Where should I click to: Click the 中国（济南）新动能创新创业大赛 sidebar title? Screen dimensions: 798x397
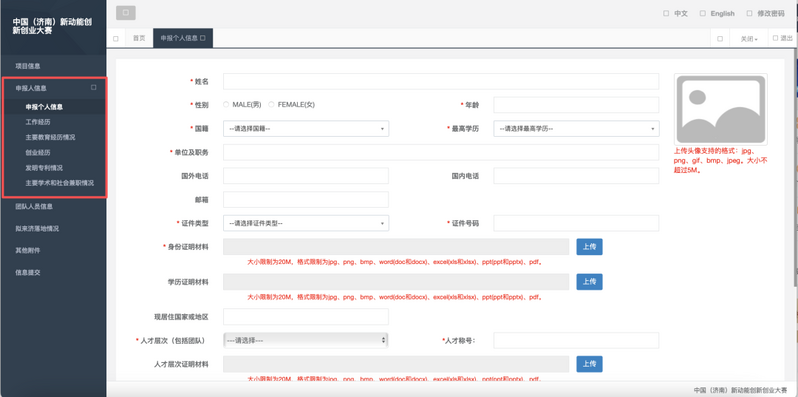tap(52, 26)
